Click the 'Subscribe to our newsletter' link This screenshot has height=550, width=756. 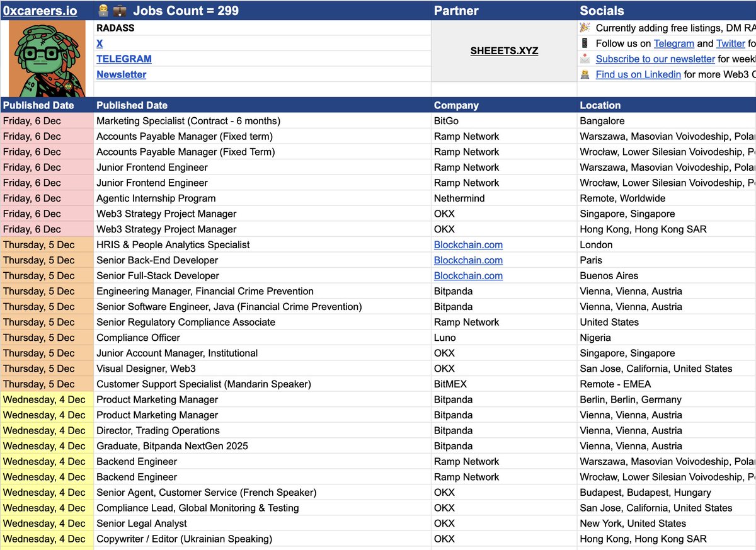[655, 59]
